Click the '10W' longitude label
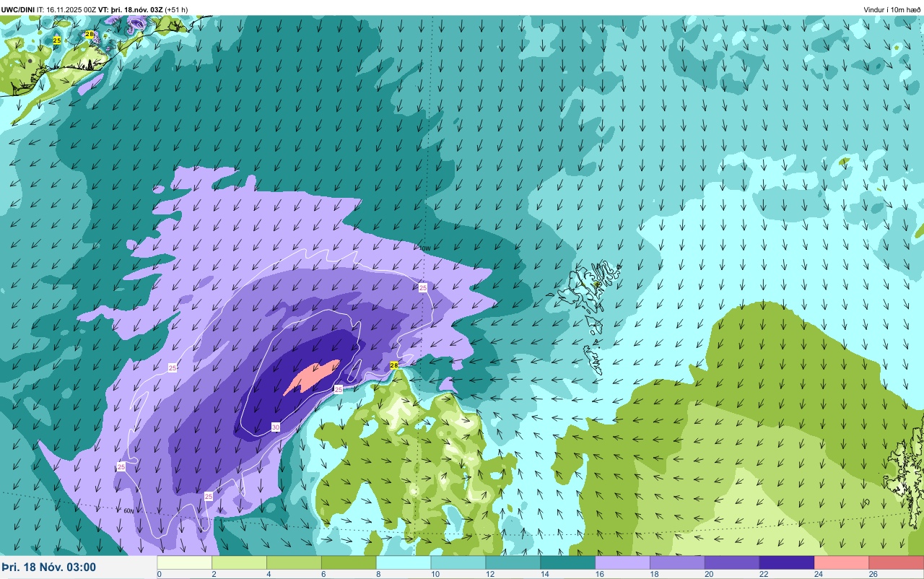The width and height of the screenshot is (924, 579). 424,248
